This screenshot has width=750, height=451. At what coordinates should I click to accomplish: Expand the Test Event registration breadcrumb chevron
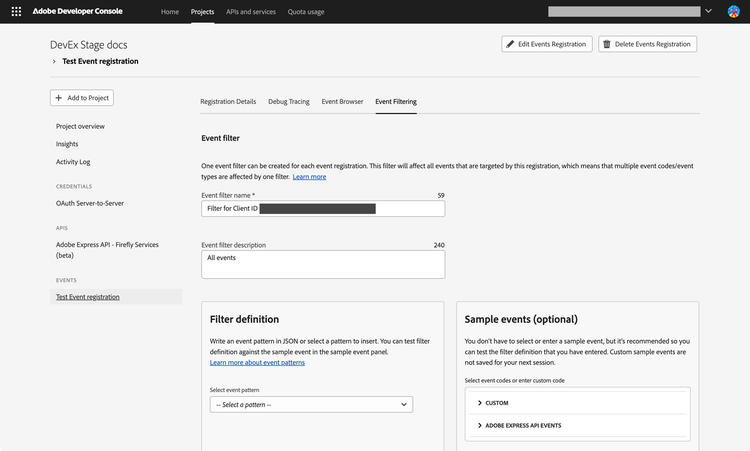click(x=54, y=61)
